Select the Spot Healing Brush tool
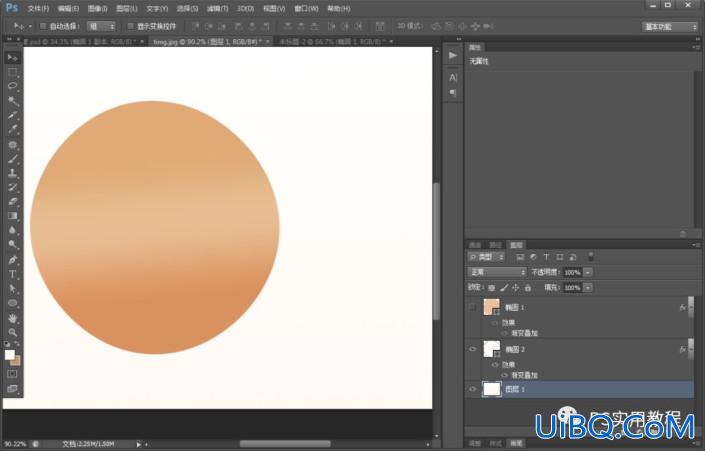The width and height of the screenshot is (705, 451). click(12, 144)
